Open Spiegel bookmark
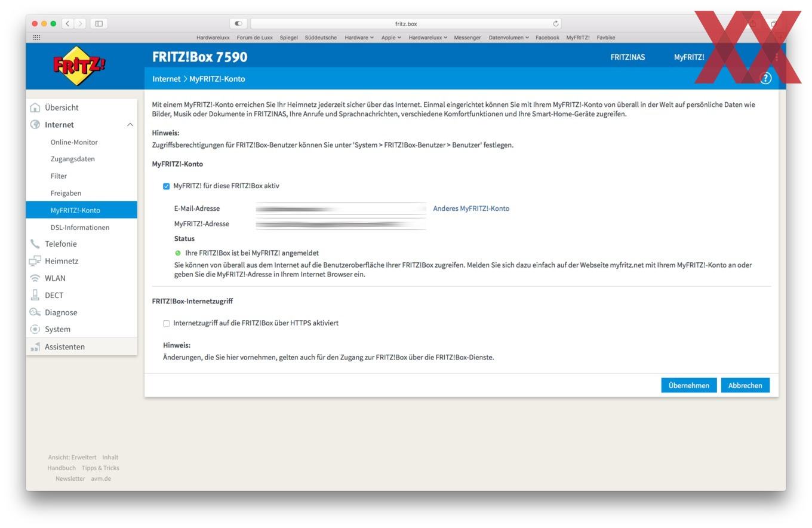Screen dimensions: 812x528 tap(288, 38)
